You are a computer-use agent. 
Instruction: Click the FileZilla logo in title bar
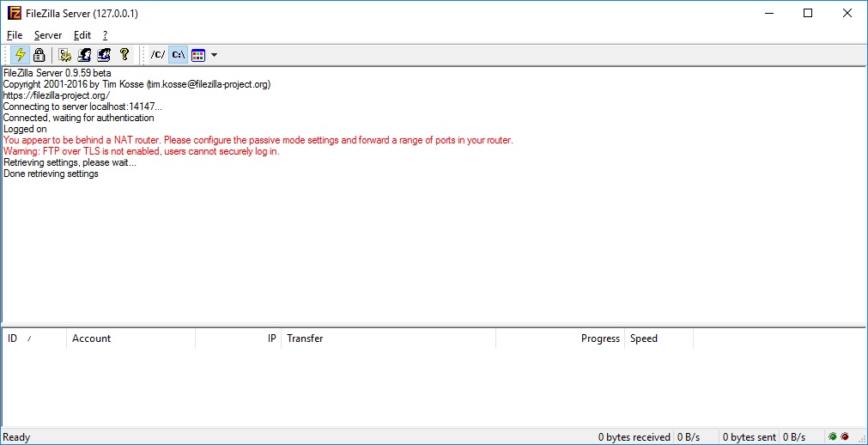click(x=15, y=13)
